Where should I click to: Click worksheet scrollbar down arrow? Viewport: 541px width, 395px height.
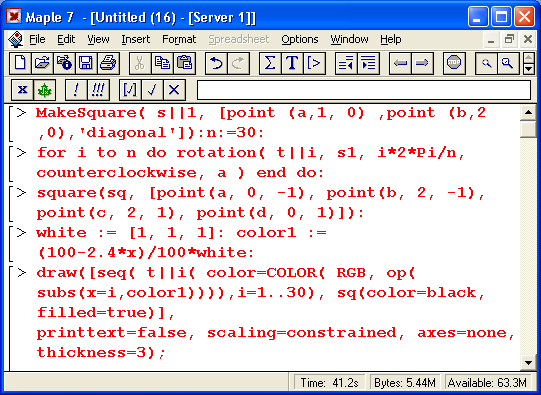528,363
